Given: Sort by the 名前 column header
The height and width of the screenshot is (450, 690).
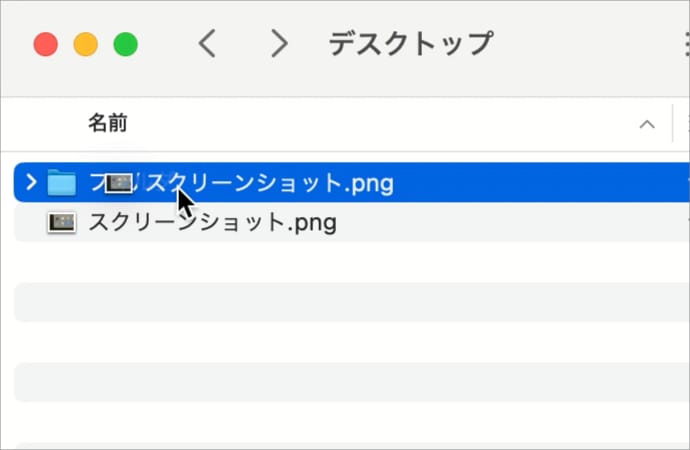Looking at the screenshot, I should (x=108, y=124).
